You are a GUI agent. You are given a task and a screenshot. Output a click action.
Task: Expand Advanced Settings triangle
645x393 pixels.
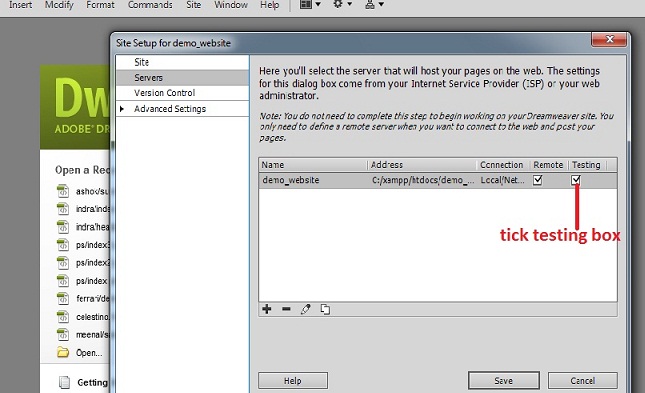pos(122,109)
